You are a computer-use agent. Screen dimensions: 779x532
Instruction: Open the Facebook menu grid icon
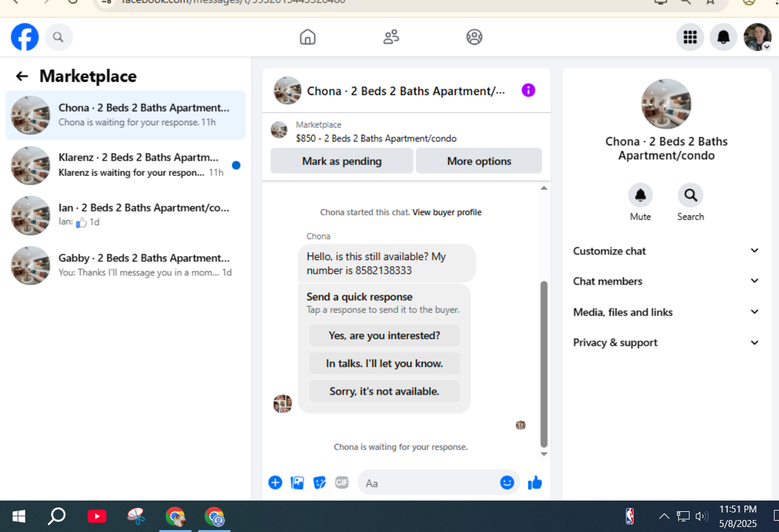(690, 37)
